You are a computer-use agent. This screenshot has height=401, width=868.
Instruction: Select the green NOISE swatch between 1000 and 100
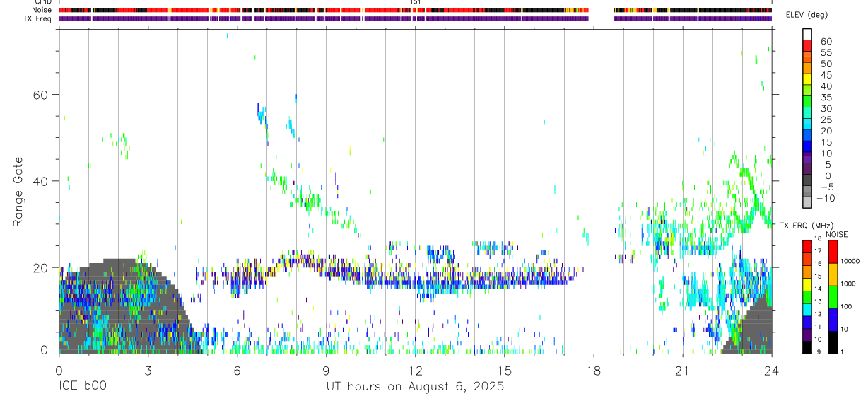[833, 296]
